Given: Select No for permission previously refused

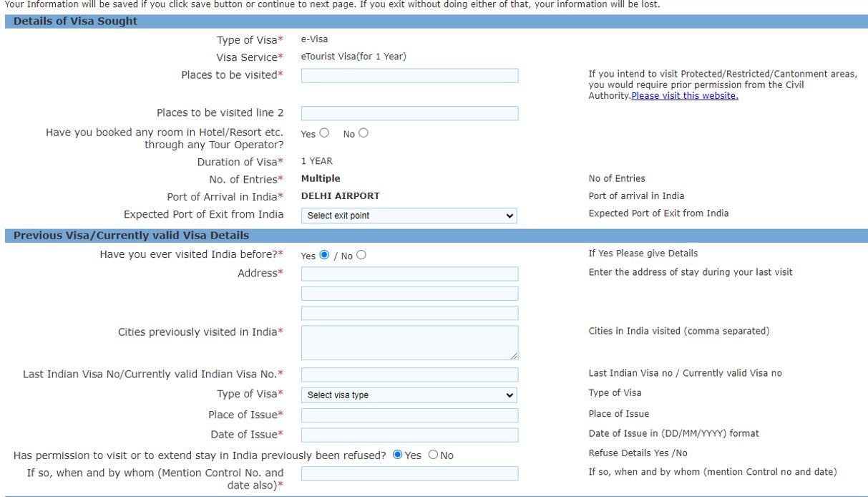Looking at the screenshot, I should 433,455.
